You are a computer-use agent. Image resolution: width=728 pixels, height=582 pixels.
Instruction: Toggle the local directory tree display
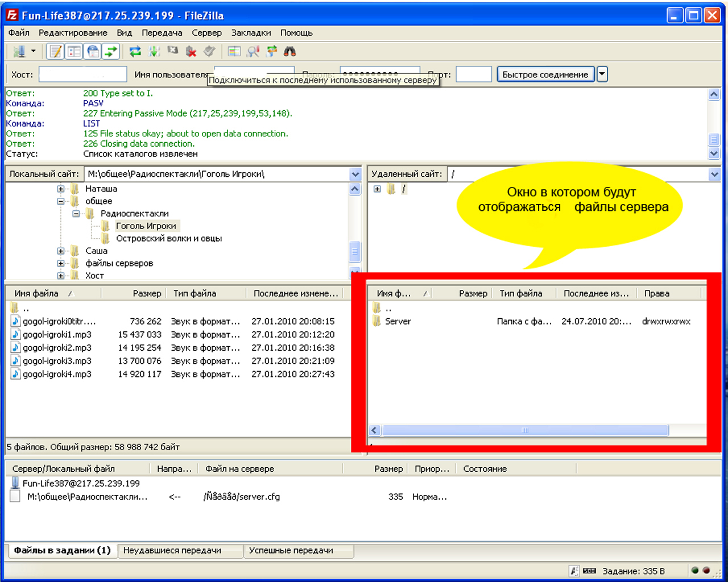(x=74, y=52)
